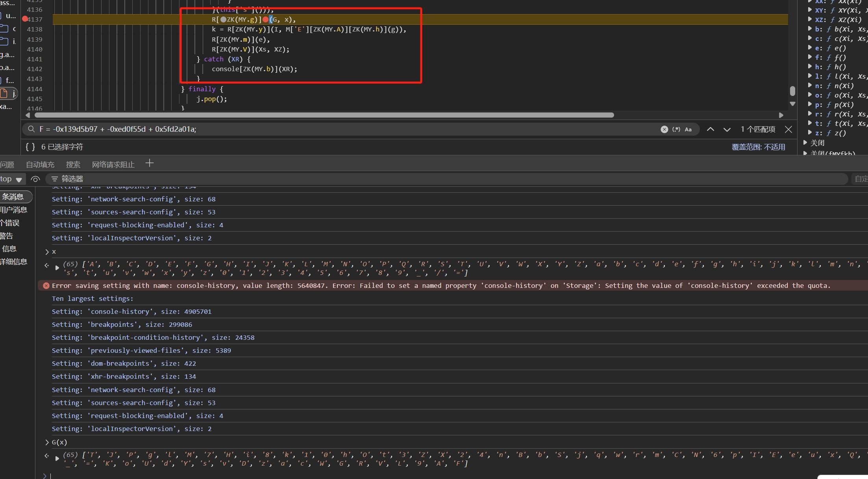This screenshot has height=479, width=868.
Task: Click the pretty-print braces icon
Action: coord(30,147)
